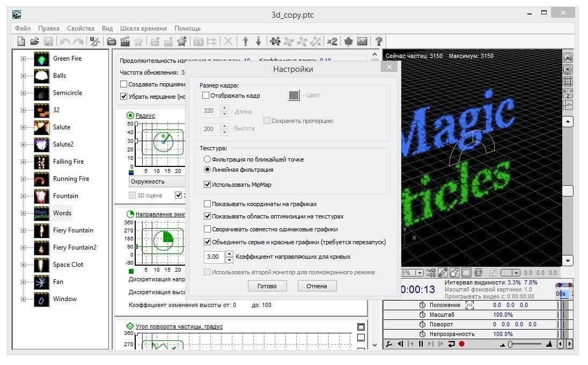
Task: Click the move up arrow toolbar icon
Action: (x=245, y=41)
